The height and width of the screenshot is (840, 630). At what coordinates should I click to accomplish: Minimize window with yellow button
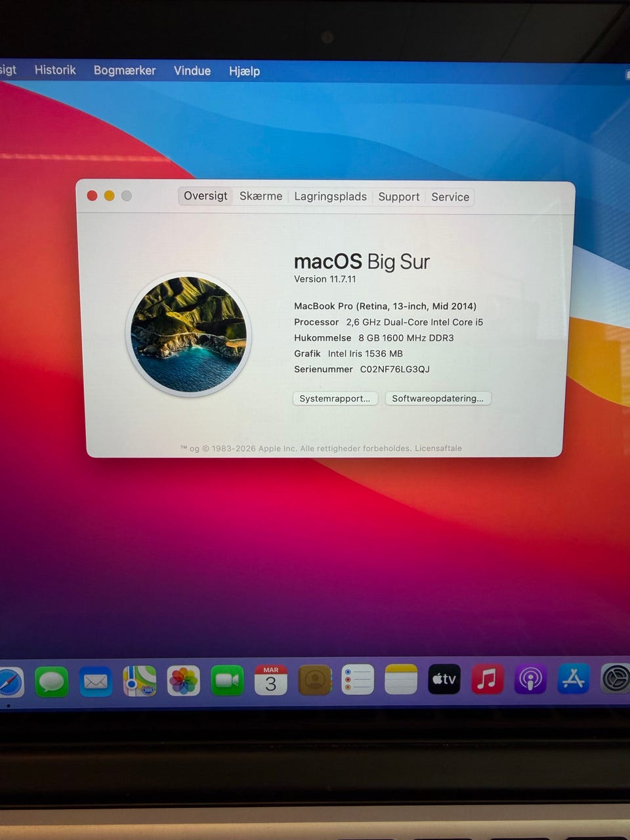click(109, 195)
